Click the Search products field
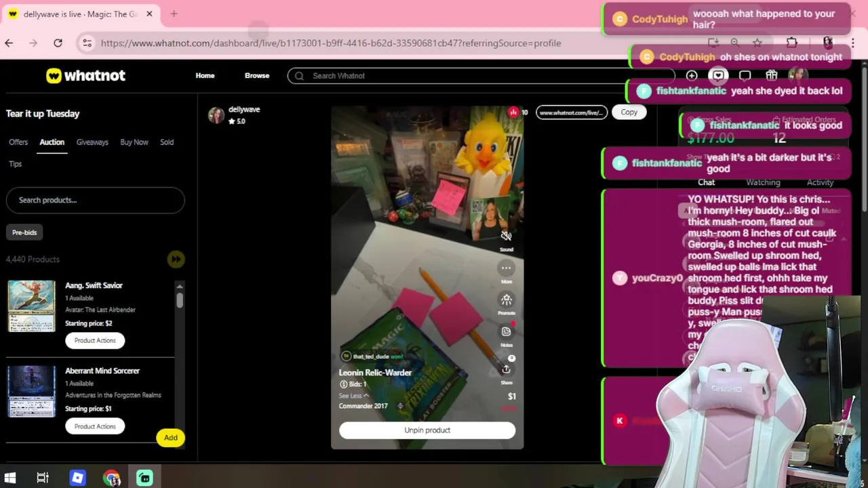This screenshot has height=488, width=868. pos(95,200)
